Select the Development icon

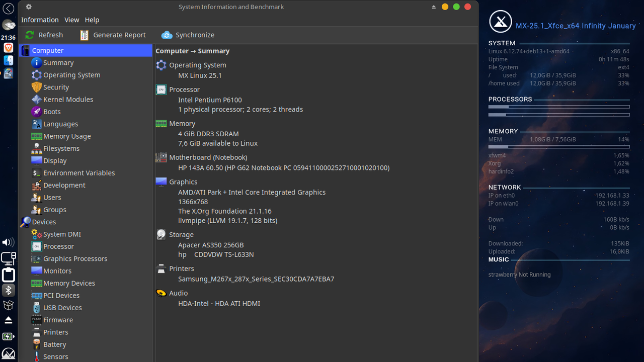point(36,185)
